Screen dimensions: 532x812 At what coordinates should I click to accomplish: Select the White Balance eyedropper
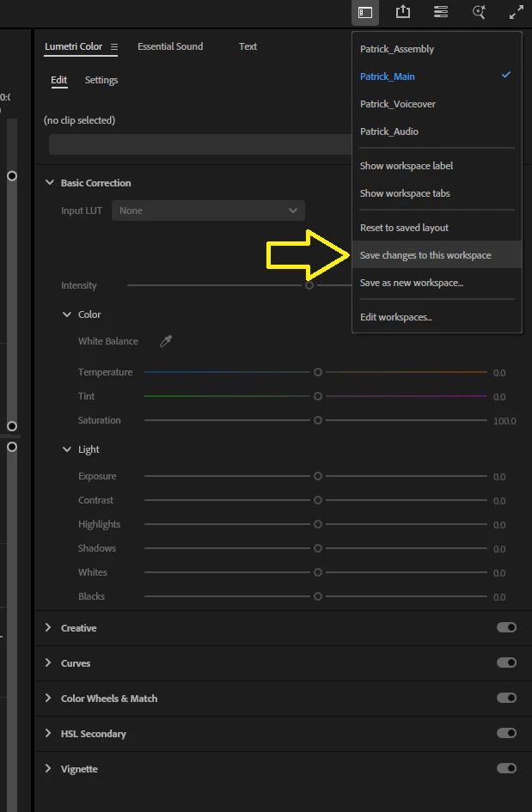pos(166,341)
